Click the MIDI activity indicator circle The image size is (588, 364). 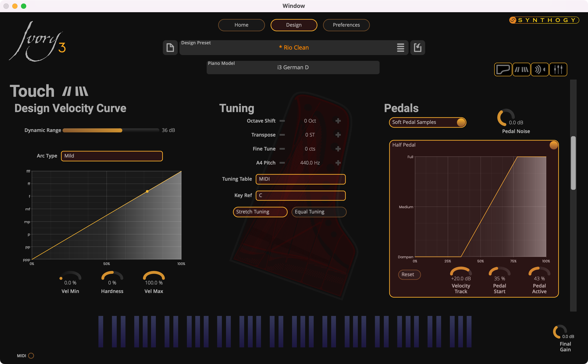click(x=31, y=355)
